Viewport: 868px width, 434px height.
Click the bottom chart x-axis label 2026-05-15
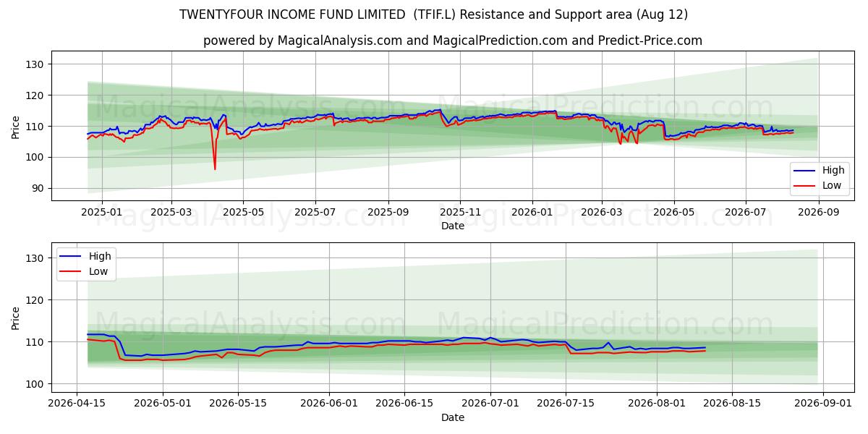tap(239, 404)
